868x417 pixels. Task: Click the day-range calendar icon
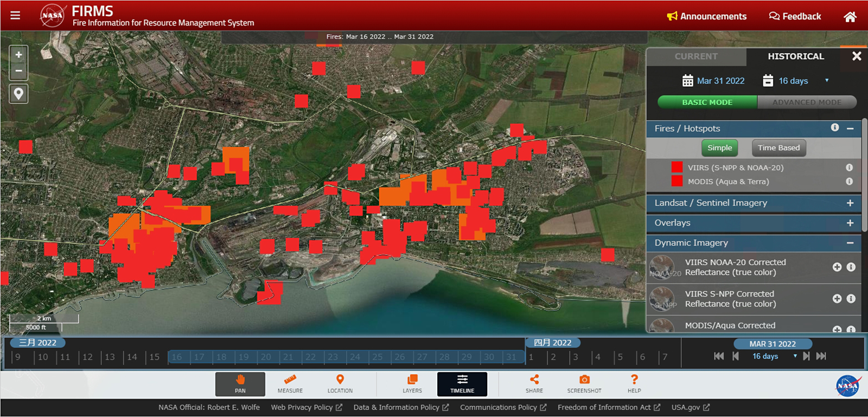click(768, 81)
